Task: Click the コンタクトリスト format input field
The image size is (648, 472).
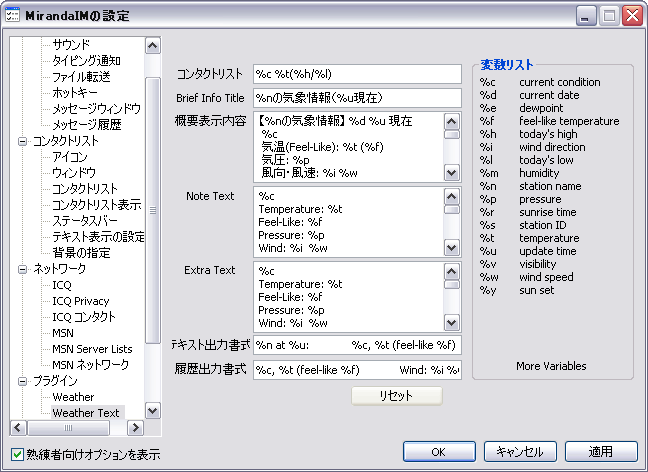Action: pyautogui.click(x=357, y=74)
